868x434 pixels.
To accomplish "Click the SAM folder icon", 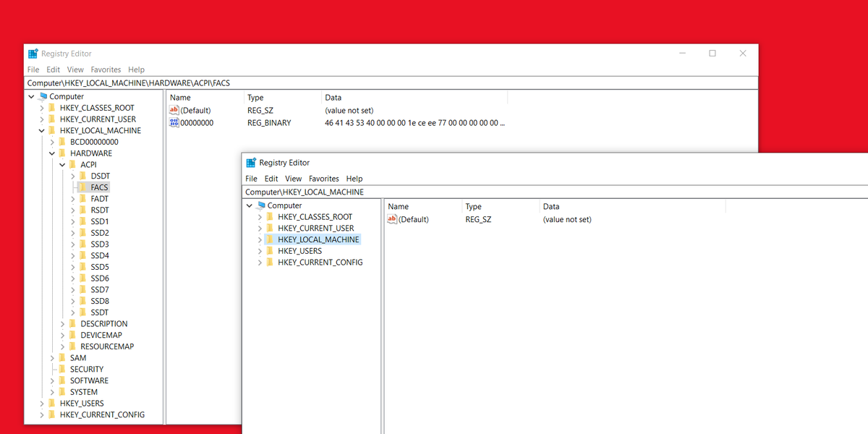I will [x=62, y=358].
